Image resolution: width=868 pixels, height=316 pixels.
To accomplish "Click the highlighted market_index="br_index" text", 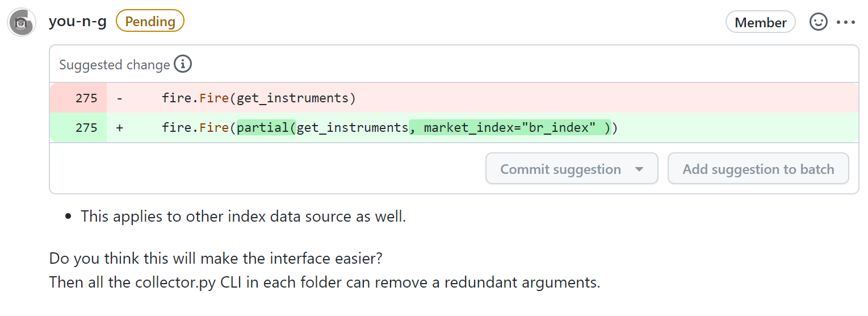I will [507, 127].
